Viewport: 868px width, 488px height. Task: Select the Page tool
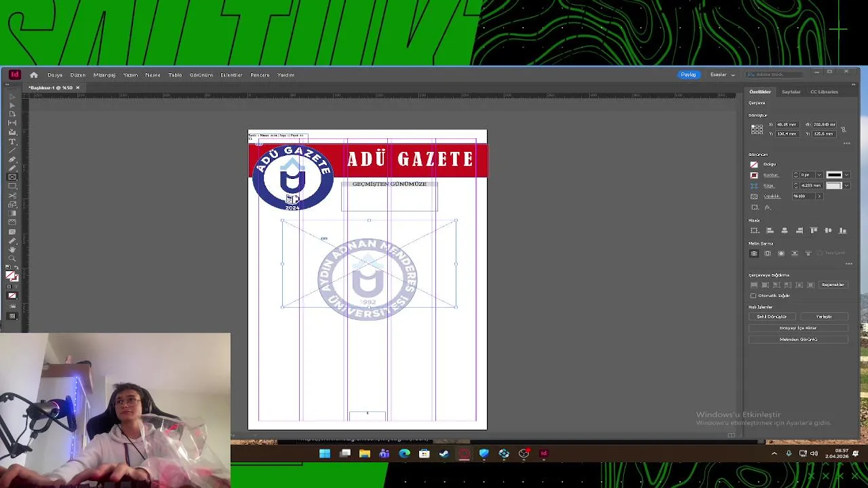[x=12, y=115]
